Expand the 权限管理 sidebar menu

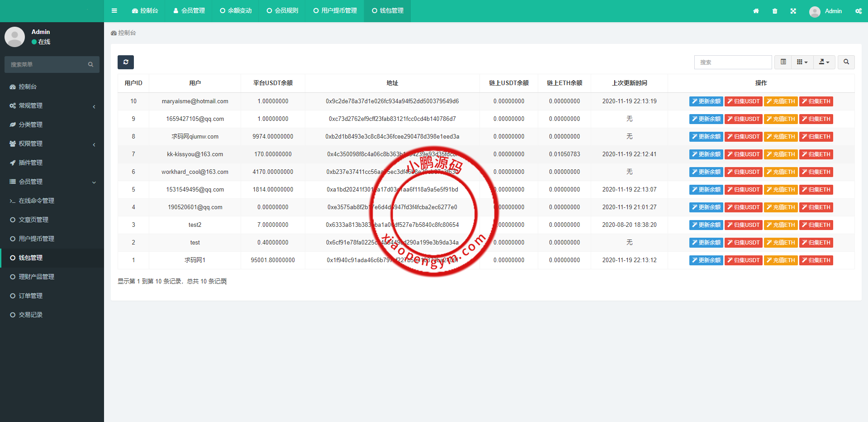pos(52,144)
